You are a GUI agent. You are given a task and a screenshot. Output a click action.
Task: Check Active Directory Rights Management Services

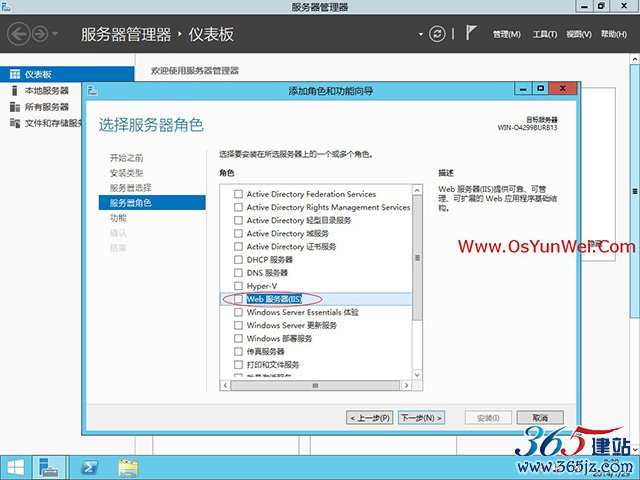pyautogui.click(x=238, y=207)
